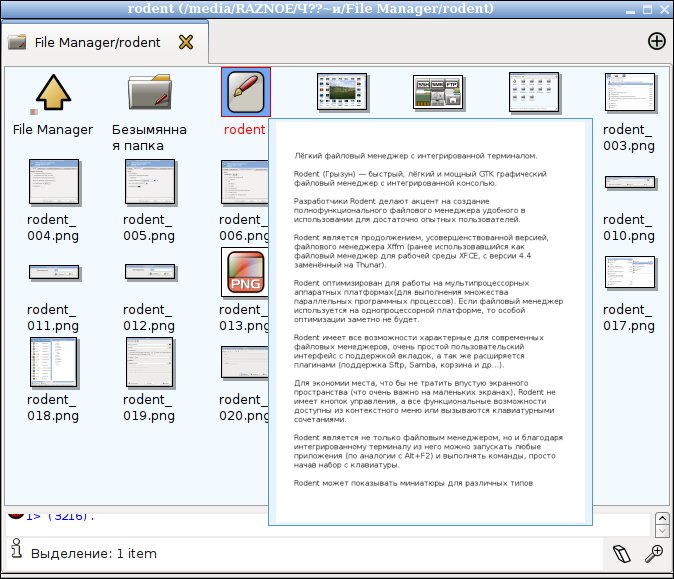Select rodent_006.png thumbnail

(245, 182)
